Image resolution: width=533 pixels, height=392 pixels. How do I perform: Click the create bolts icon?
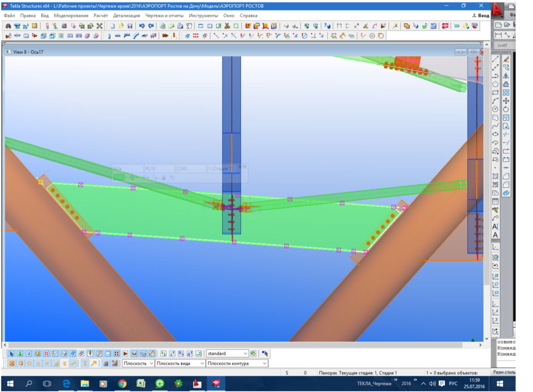point(165,36)
